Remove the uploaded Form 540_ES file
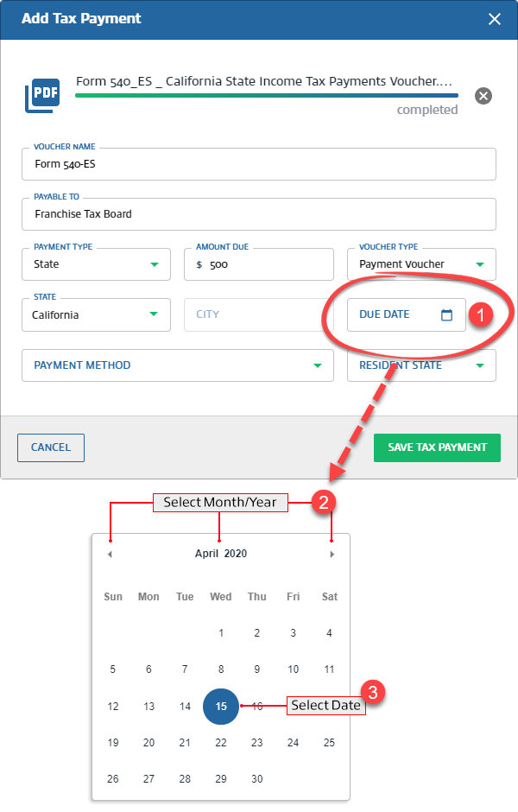 [483, 96]
